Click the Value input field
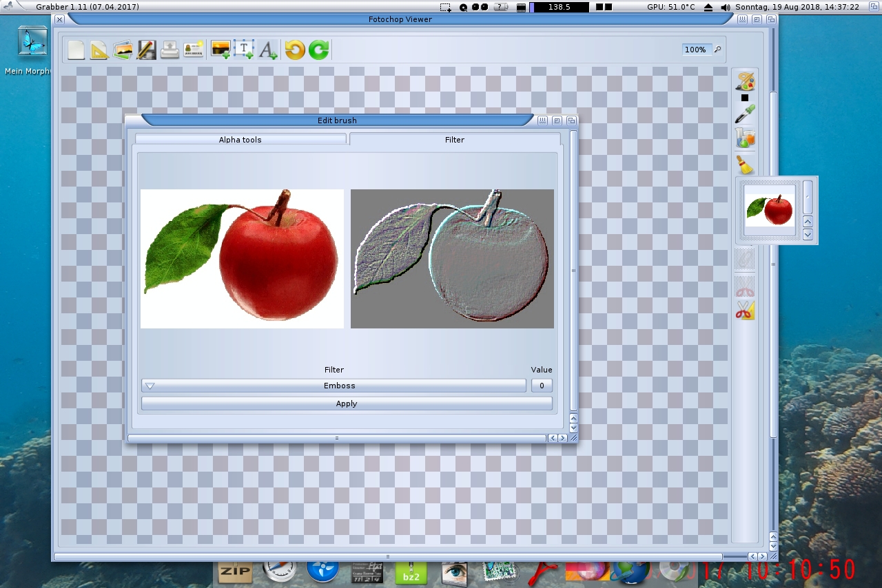The height and width of the screenshot is (588, 882). click(542, 386)
